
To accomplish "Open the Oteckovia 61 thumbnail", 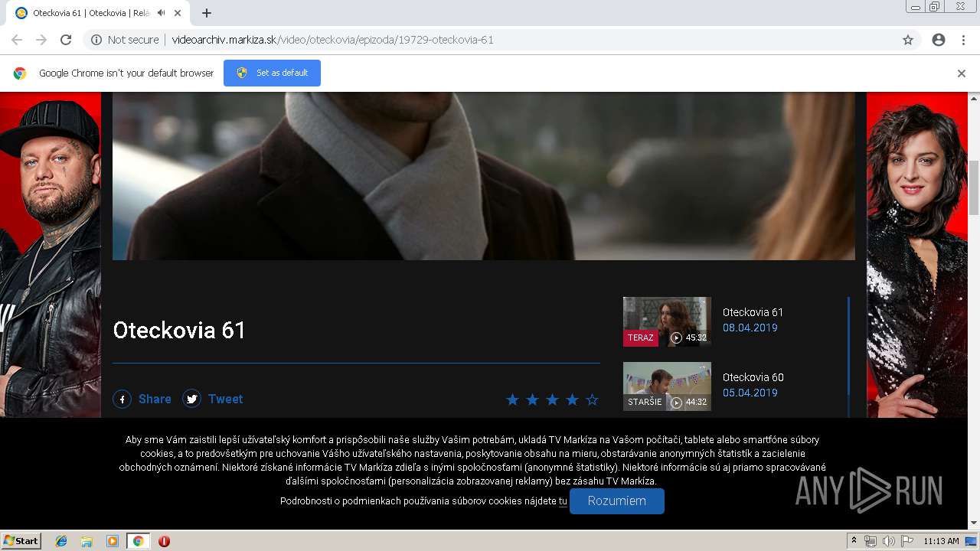I will [x=667, y=321].
